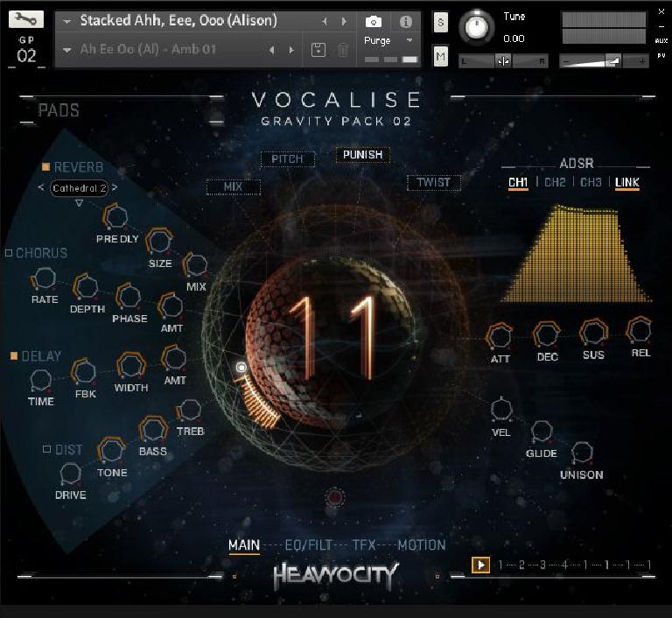Click the reverb MIX knob
This screenshot has height=618, width=672.
[x=195, y=264]
